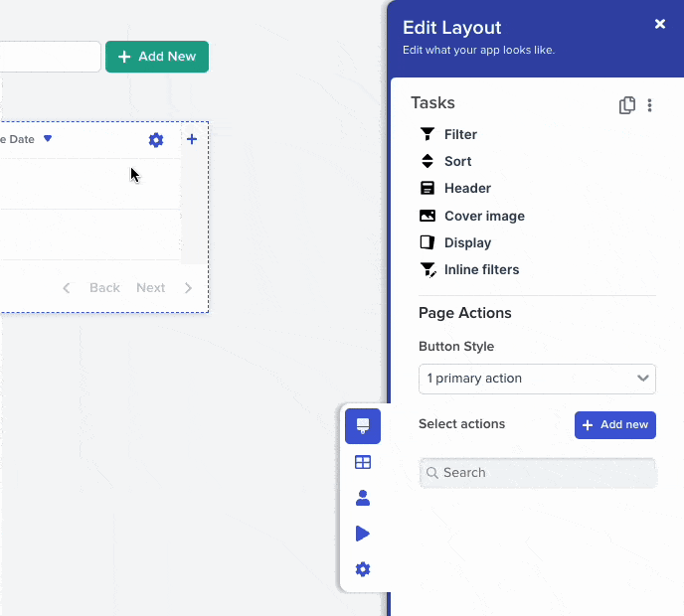Open the Header option

coord(467,188)
